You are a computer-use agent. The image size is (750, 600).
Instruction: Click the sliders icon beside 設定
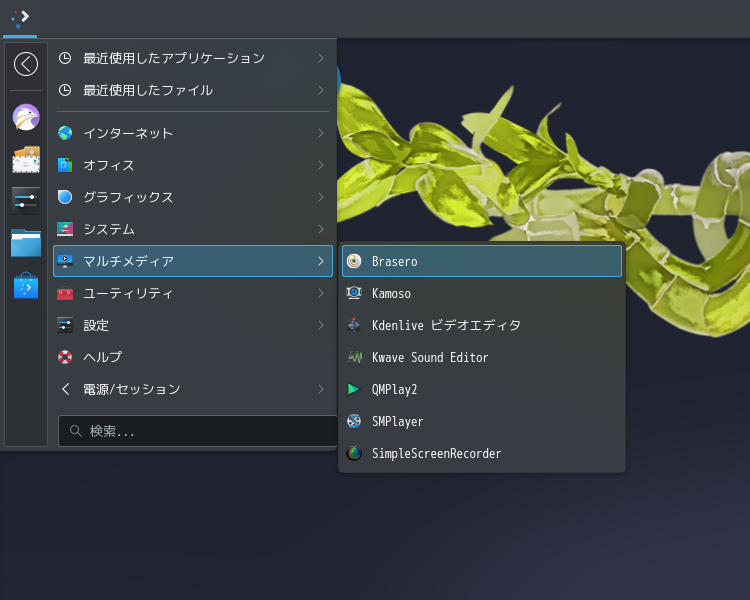point(65,325)
